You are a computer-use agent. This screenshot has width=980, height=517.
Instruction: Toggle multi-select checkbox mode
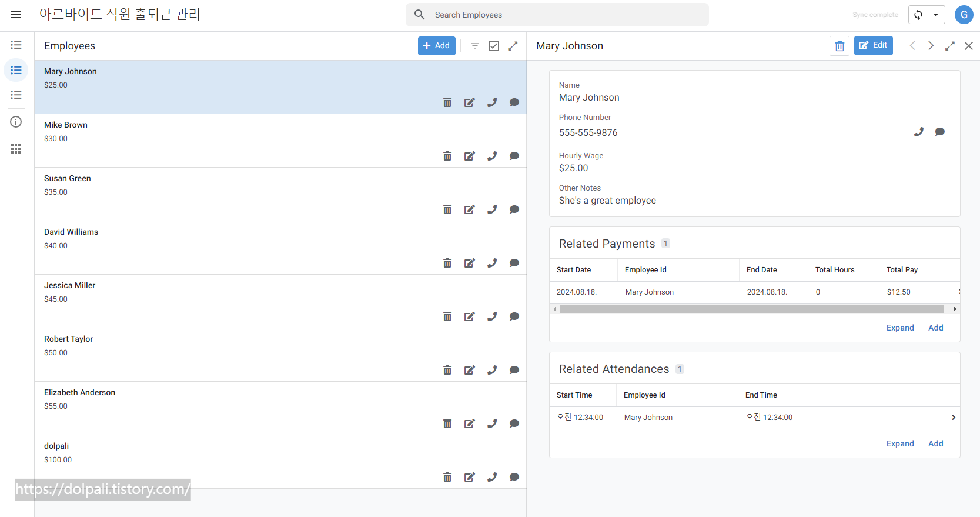[494, 45]
